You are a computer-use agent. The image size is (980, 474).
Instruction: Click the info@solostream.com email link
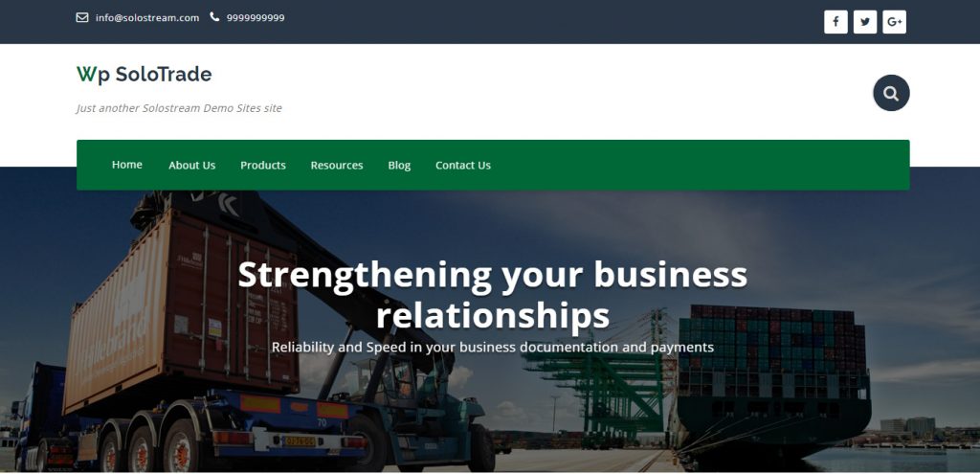click(x=147, y=17)
